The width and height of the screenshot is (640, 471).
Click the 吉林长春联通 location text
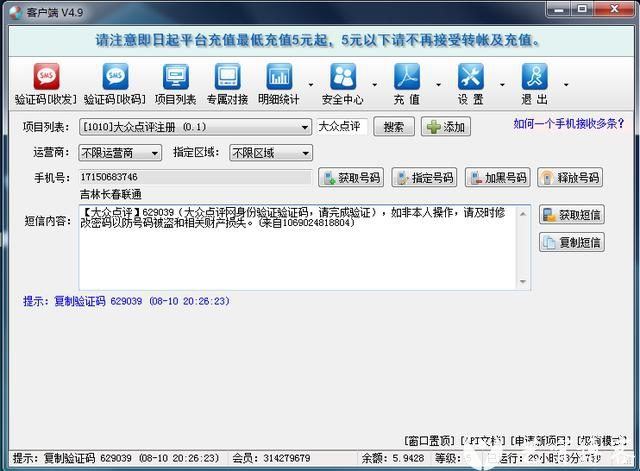click(111, 194)
